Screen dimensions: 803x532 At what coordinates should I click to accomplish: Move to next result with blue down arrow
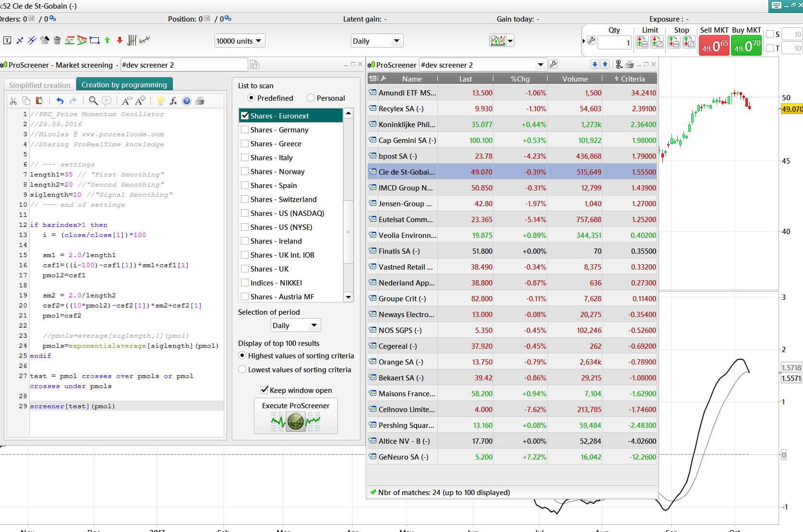tap(595, 64)
